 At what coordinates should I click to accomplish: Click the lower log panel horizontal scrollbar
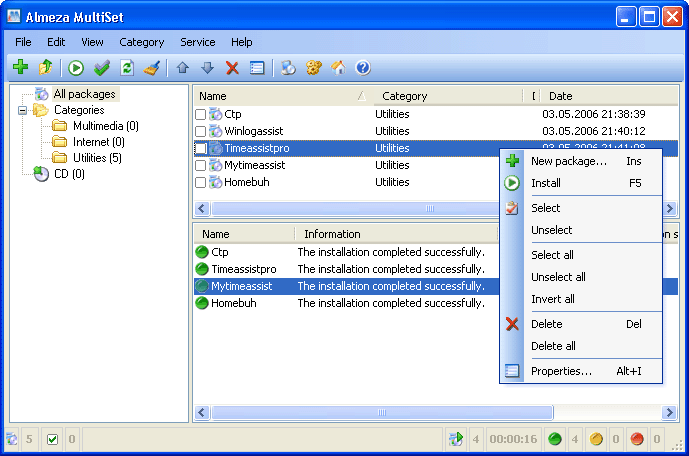click(x=380, y=412)
